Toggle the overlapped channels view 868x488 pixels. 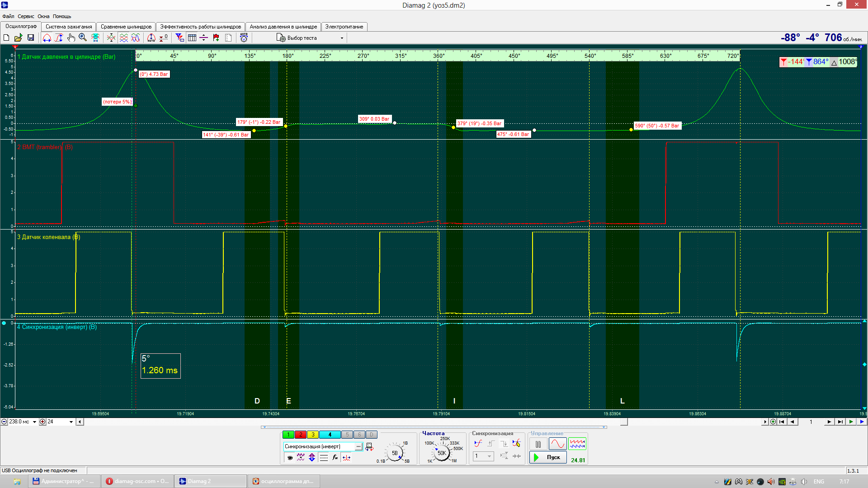click(136, 38)
